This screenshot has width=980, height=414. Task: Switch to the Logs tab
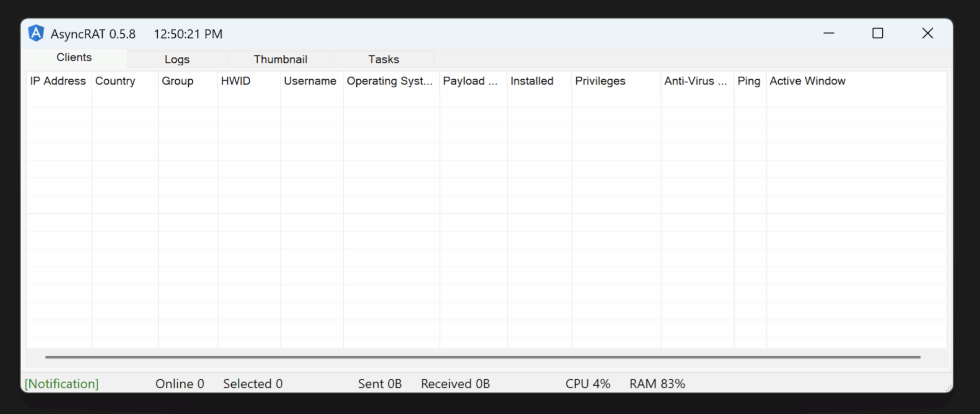(177, 59)
